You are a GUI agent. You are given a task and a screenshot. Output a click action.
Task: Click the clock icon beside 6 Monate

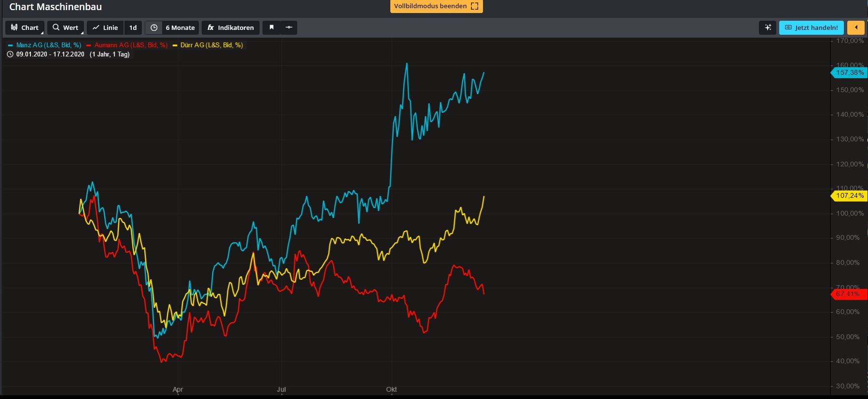coord(154,28)
